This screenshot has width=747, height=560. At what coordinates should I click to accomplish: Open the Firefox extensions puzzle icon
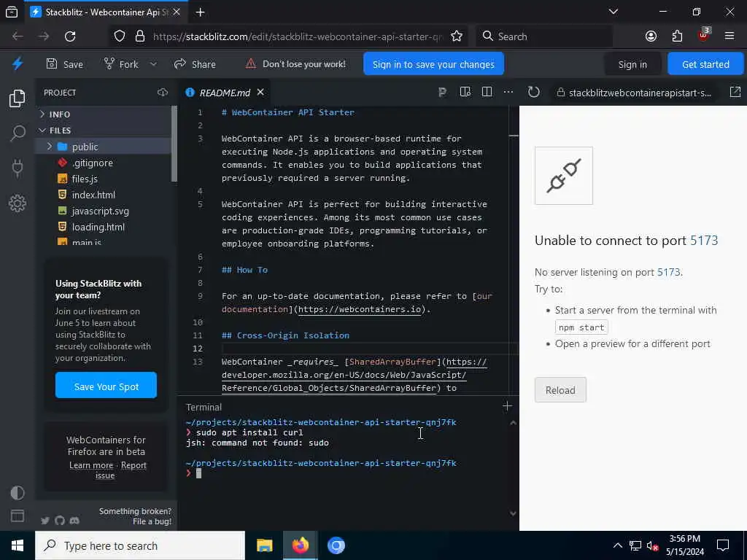click(677, 36)
